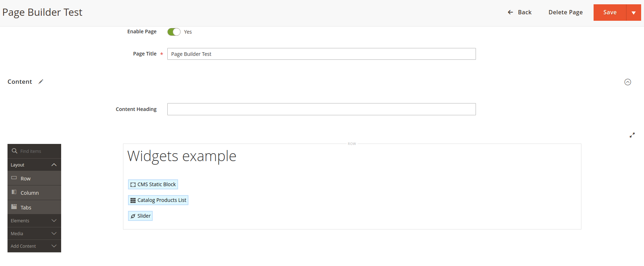Screen dimensions: 644x266
Task: Click the search magnifier in Find items
Action: [x=14, y=151]
